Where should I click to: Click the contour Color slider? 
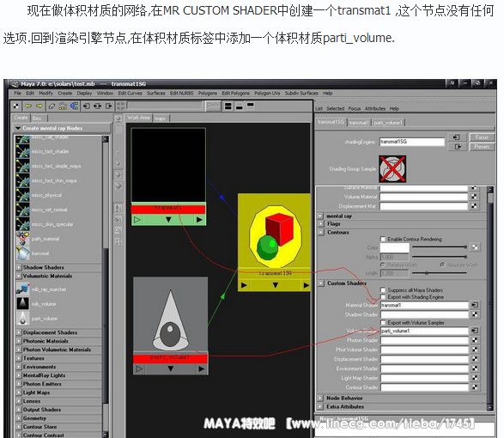pyautogui.click(x=440, y=247)
